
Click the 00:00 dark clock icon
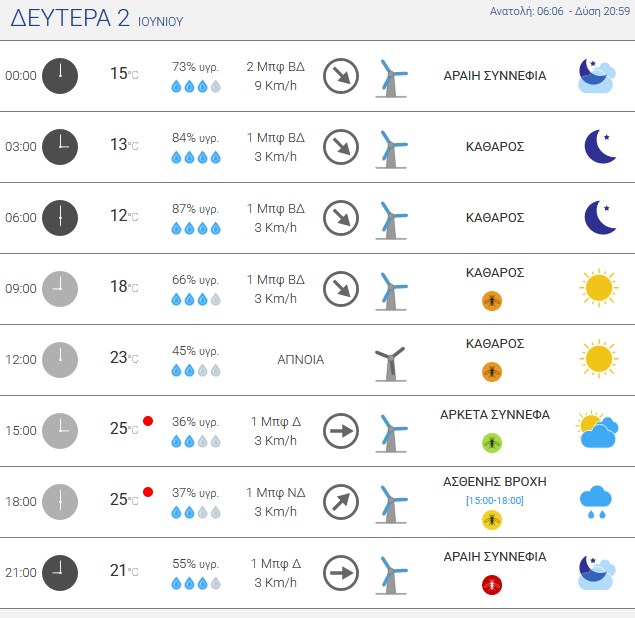pyautogui.click(x=60, y=76)
